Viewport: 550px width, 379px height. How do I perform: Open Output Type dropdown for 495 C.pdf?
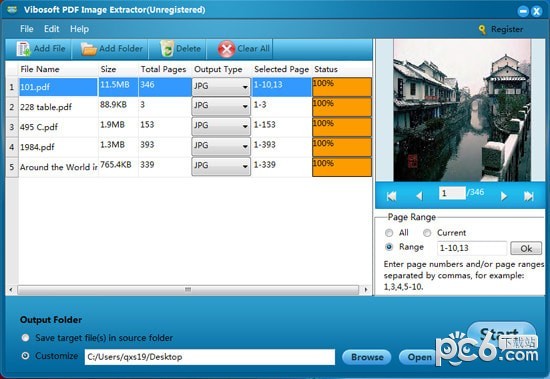point(221,126)
